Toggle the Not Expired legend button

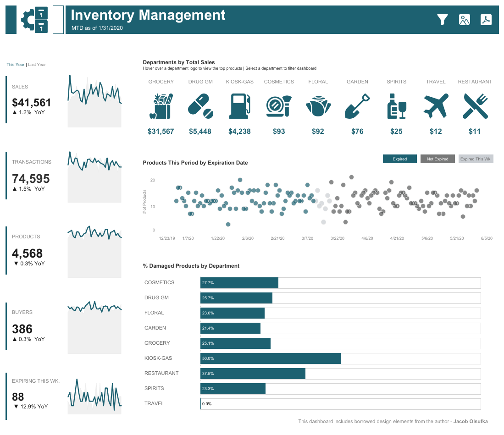pos(438,159)
